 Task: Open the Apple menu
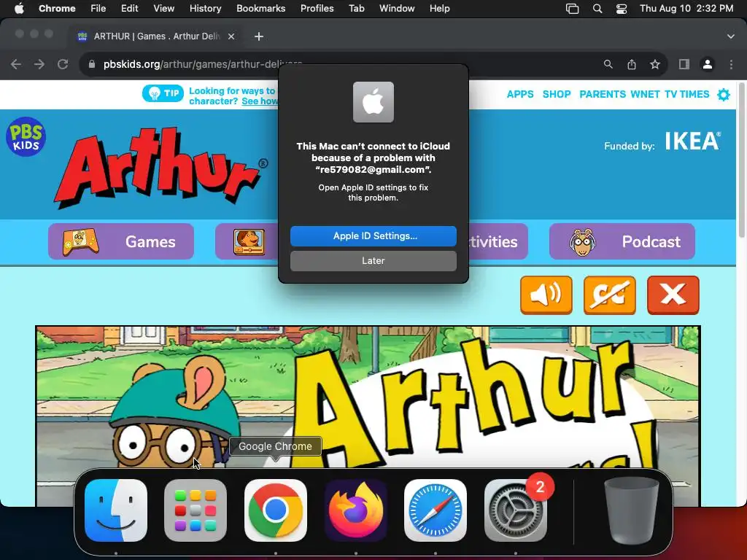19,8
